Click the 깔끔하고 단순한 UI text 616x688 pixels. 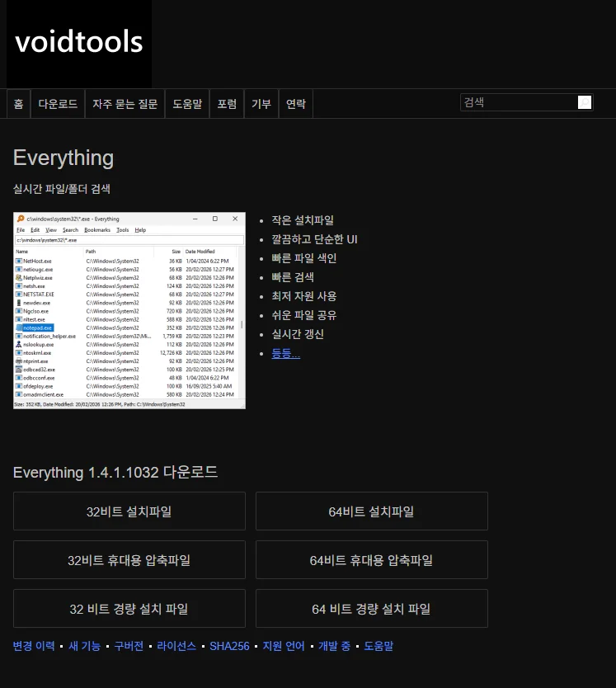[314, 239]
